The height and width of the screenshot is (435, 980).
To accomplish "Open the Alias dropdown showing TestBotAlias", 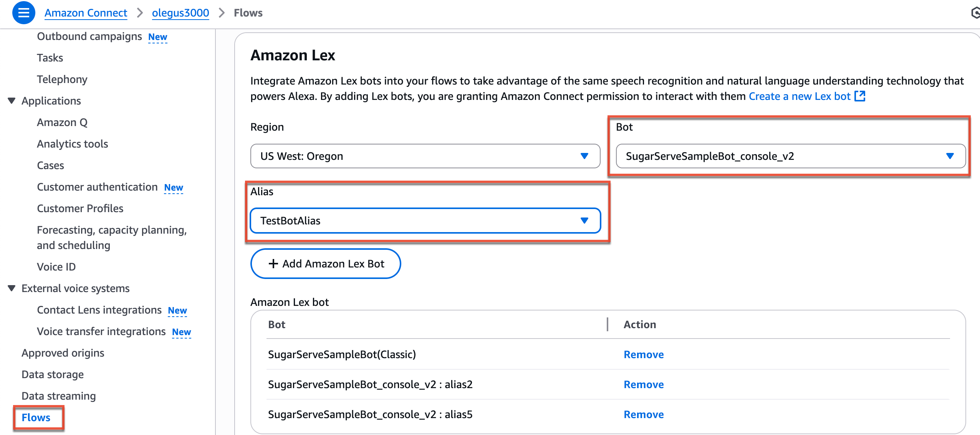I will point(425,221).
